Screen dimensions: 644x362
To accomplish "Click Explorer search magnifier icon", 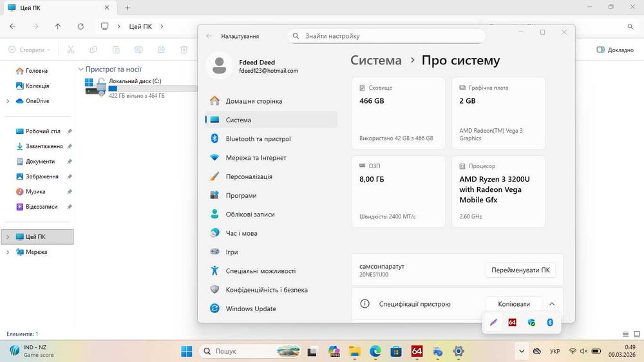I will 630,26.
